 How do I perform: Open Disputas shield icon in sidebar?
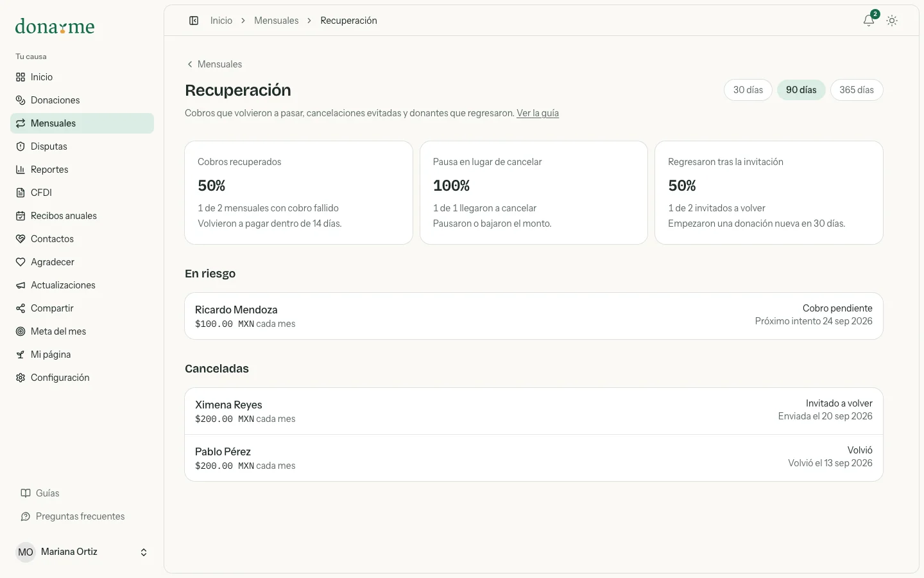pos(21,146)
